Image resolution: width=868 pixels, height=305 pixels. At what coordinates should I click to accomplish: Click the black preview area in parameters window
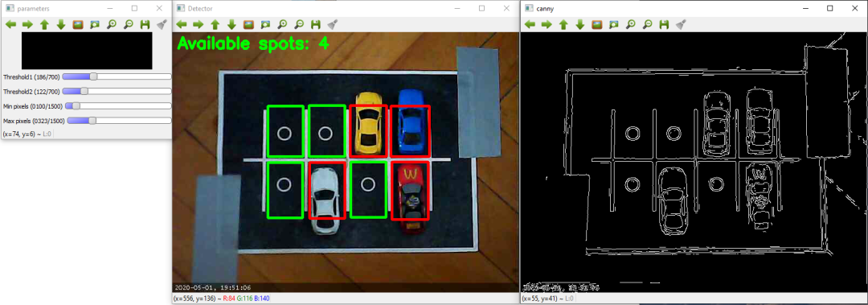(86, 51)
